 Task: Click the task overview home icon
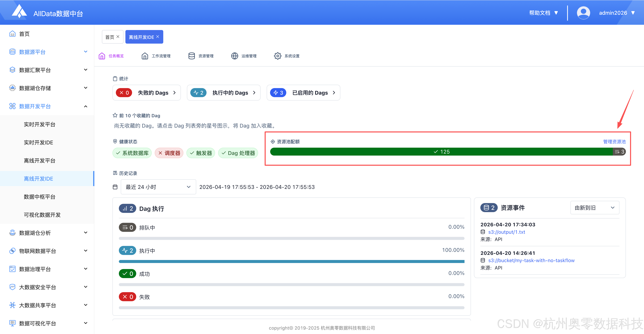[x=102, y=56]
